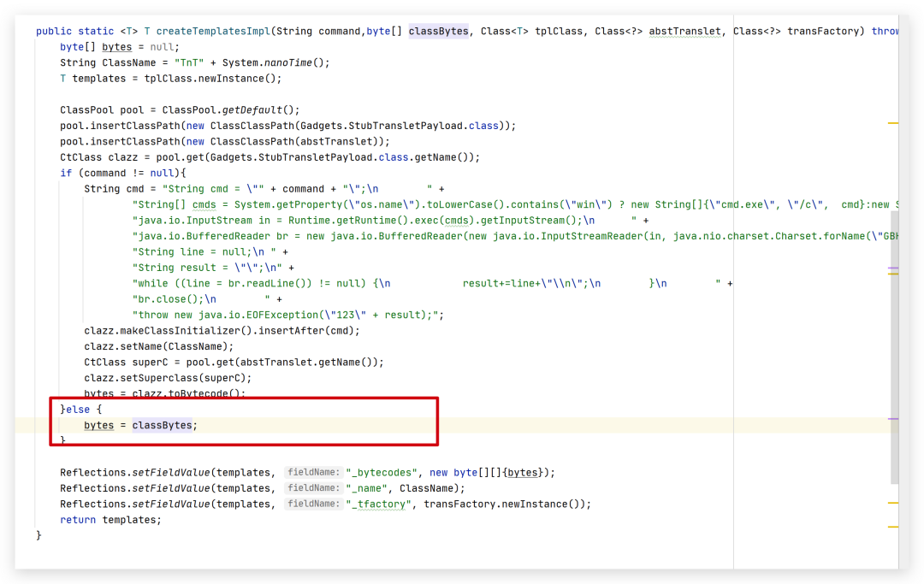
Task: Click the 'if (command != null){' statement
Action: point(122,173)
